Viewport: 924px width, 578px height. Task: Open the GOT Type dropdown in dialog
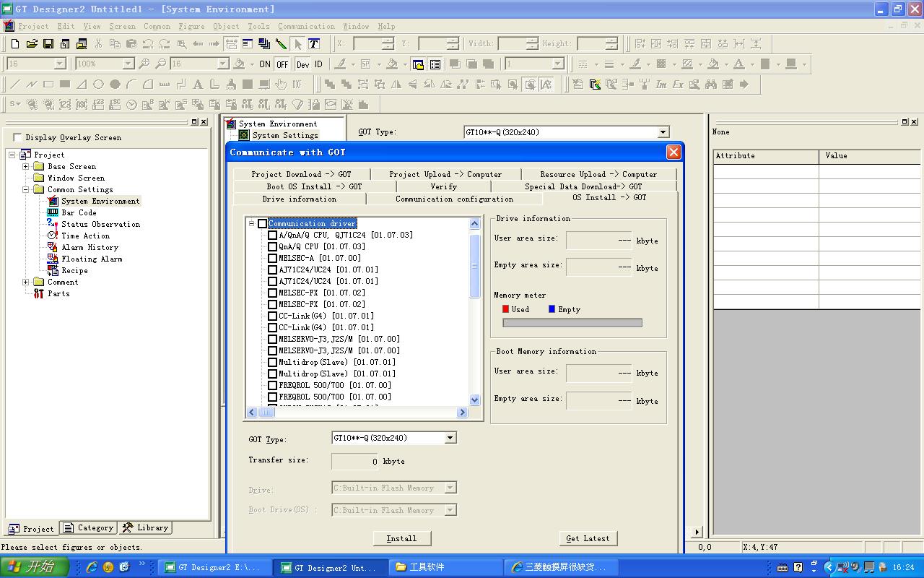point(450,438)
